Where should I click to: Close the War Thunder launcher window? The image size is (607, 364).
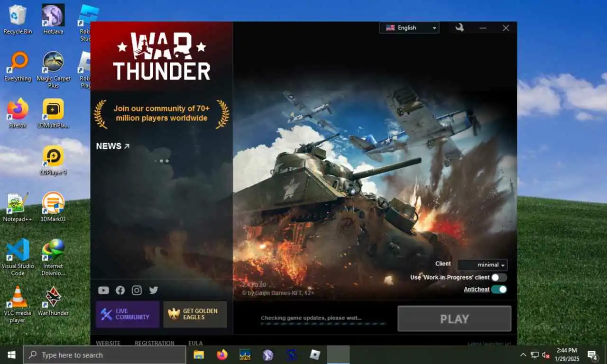506,28
